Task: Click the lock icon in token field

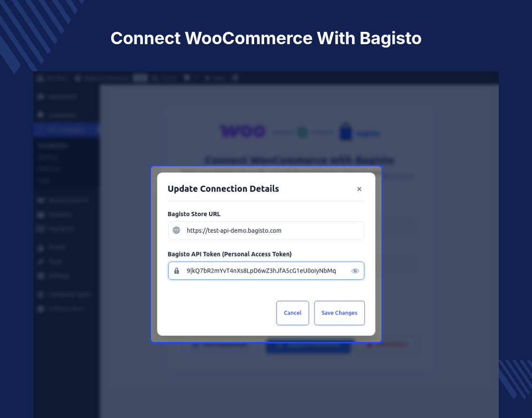Action: pyautogui.click(x=176, y=271)
